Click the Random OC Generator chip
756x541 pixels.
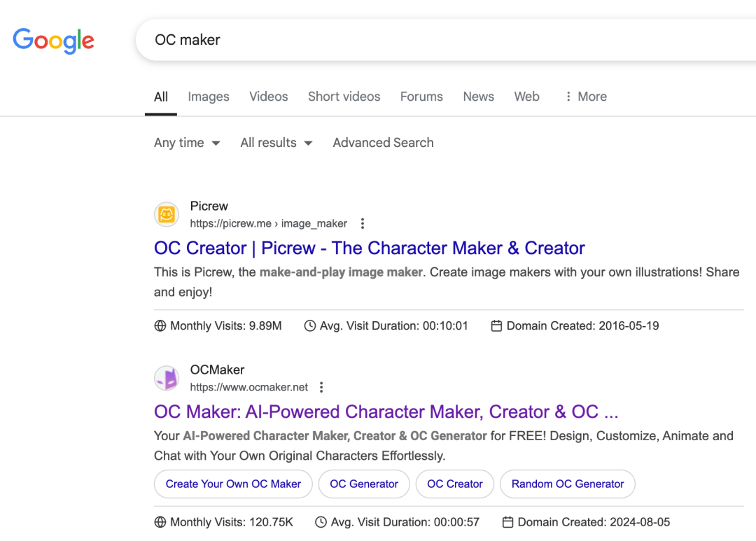pos(568,484)
